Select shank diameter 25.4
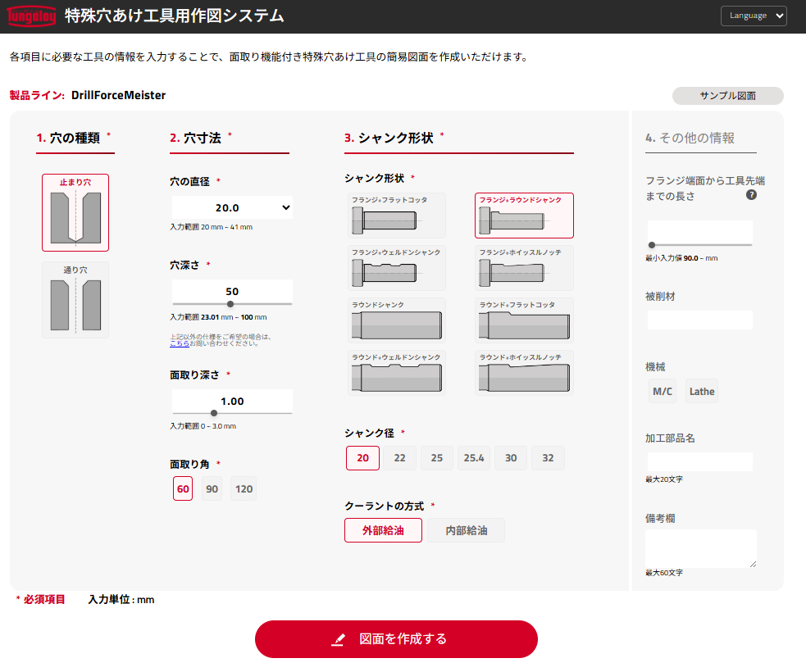Screen dimensions: 806x672 [474, 458]
